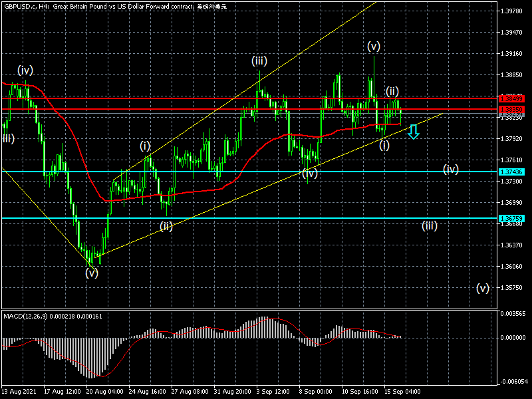532x399 pixels.
Task: Click projected wave (iv) label on cyan line
Action: (x=452, y=170)
